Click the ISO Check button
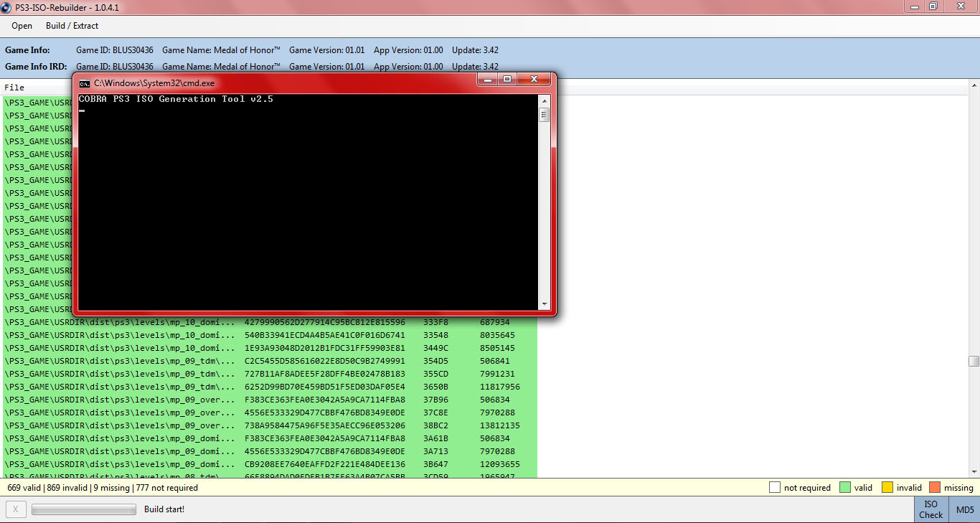The height and width of the screenshot is (523, 980). tap(930, 509)
